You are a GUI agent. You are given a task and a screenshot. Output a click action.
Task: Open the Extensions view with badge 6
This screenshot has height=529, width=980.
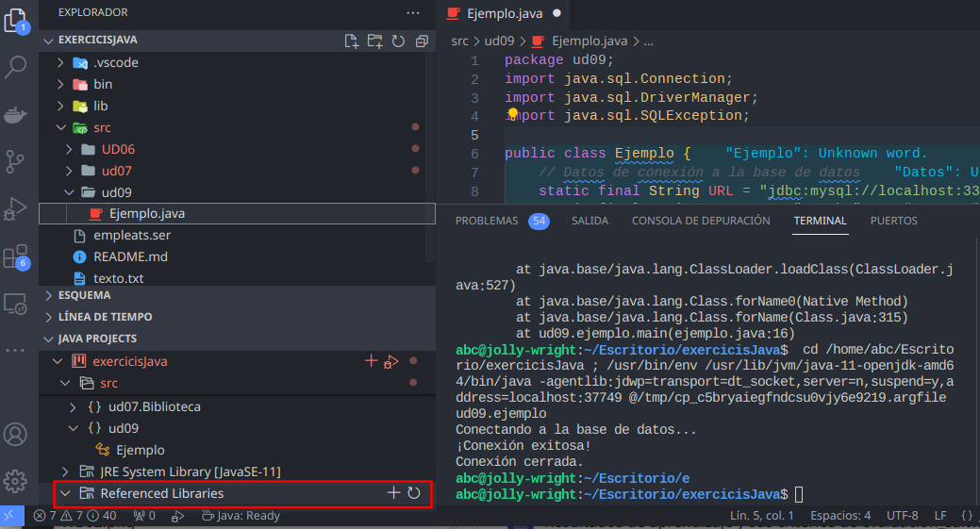(x=16, y=257)
